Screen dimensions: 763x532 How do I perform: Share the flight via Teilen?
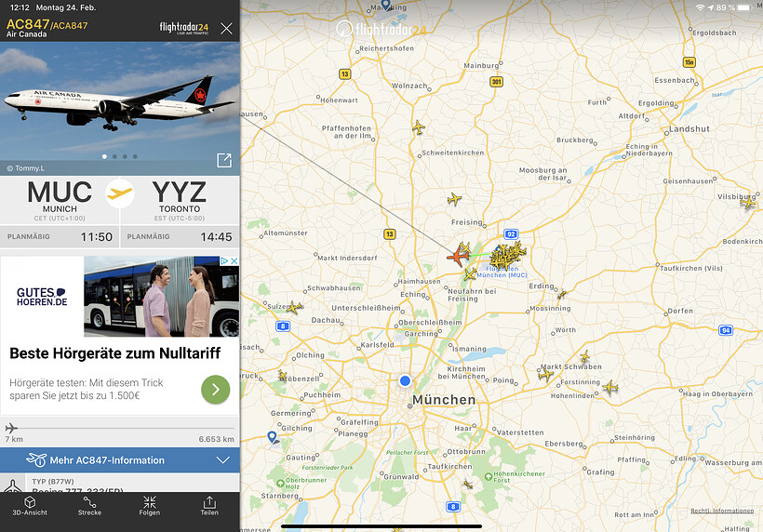[209, 506]
